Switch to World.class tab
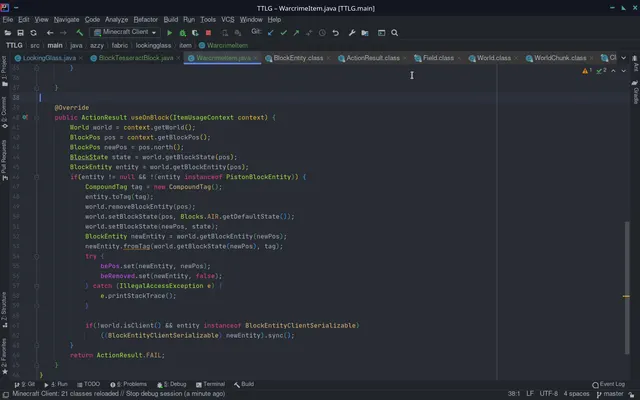This screenshot has width=640, height=400. pyautogui.click(x=494, y=58)
